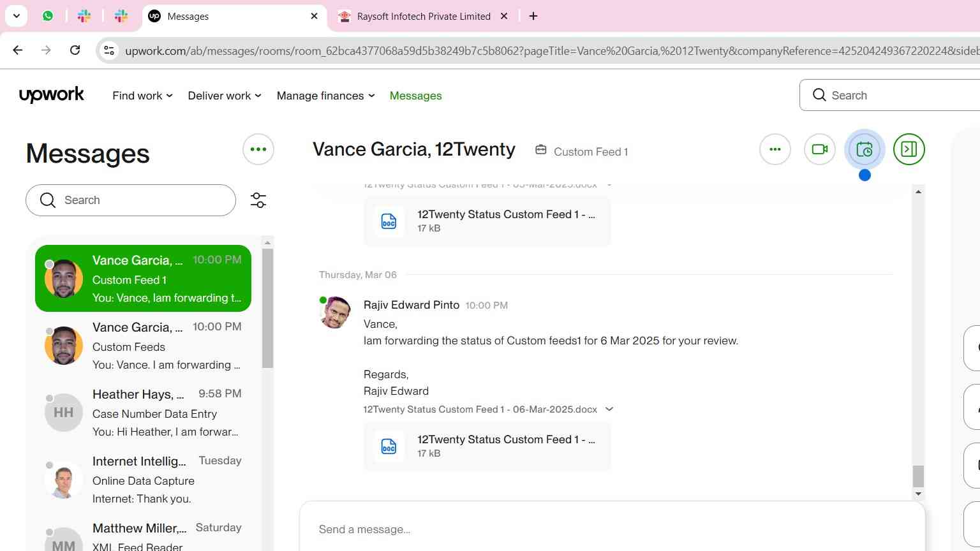View site information icon in address bar
The height and width of the screenshot is (551, 980).
click(109, 50)
